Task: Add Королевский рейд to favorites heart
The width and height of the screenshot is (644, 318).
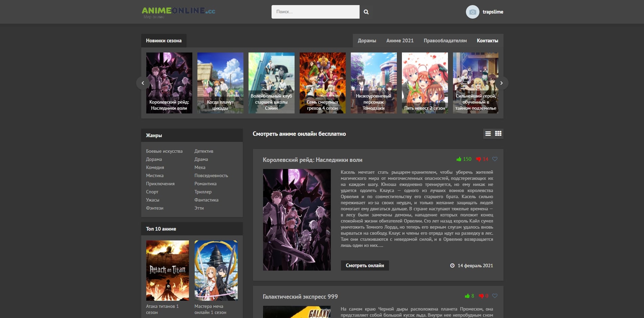Action: pos(495,159)
